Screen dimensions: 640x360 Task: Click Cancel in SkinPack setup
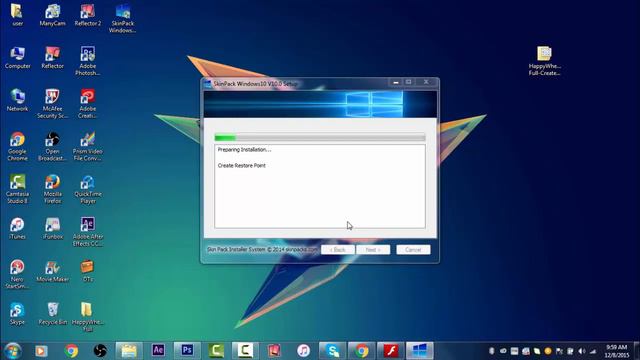coord(413,249)
